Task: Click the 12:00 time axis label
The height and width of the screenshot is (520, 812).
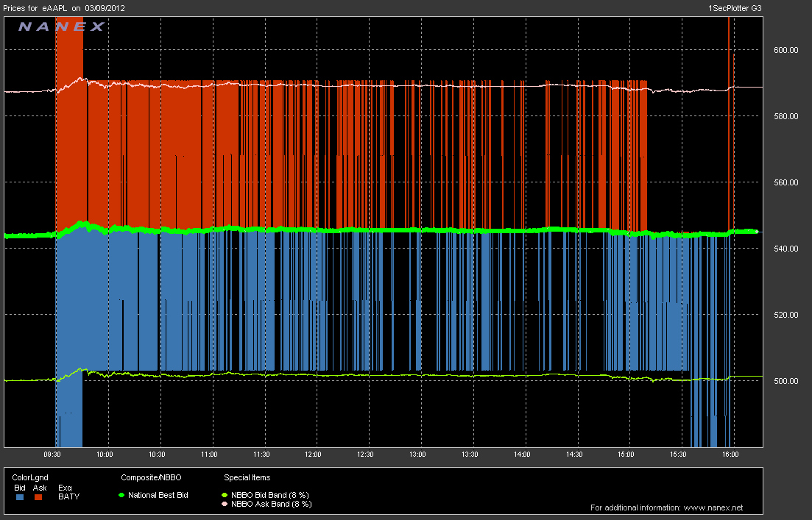Action: [313, 455]
